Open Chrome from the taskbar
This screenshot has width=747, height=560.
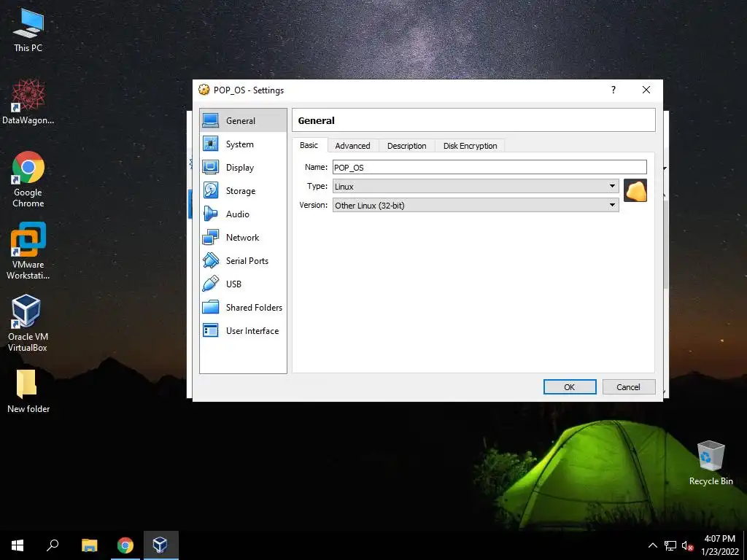click(x=125, y=545)
